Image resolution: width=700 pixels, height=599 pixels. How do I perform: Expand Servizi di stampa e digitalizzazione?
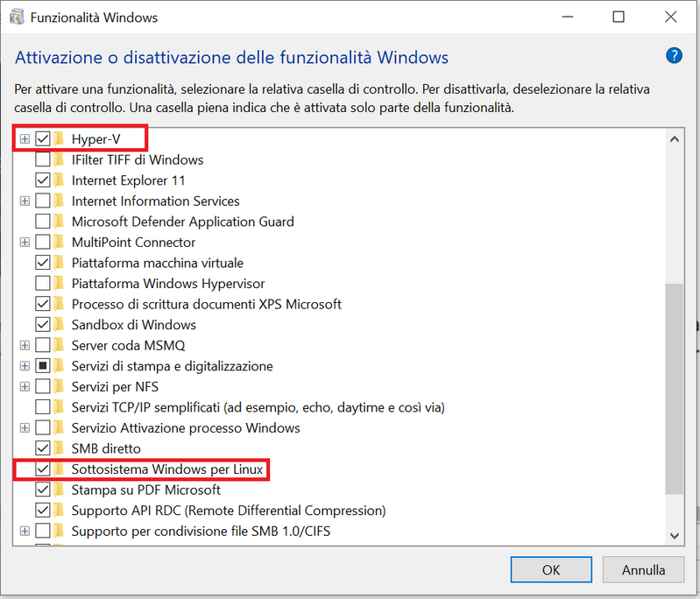pos(25,366)
